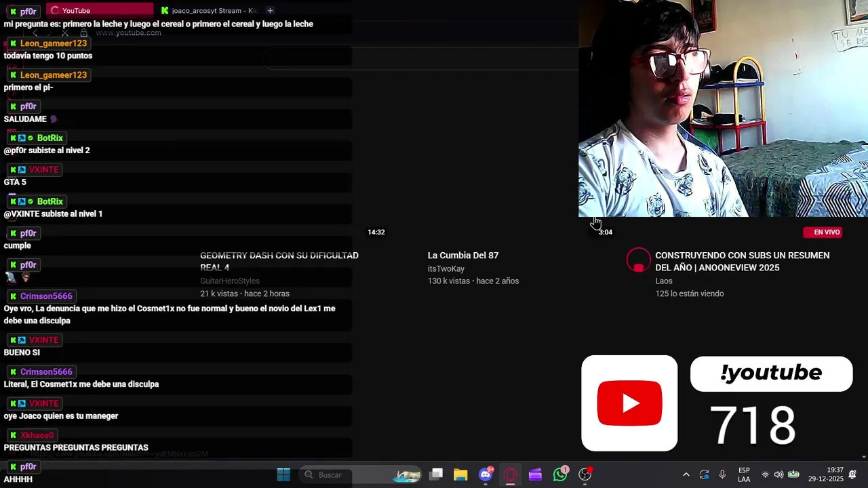Viewport: 868px width, 488px height.
Task: Click the taskbar Buscar search box
Action: pyautogui.click(x=361, y=474)
